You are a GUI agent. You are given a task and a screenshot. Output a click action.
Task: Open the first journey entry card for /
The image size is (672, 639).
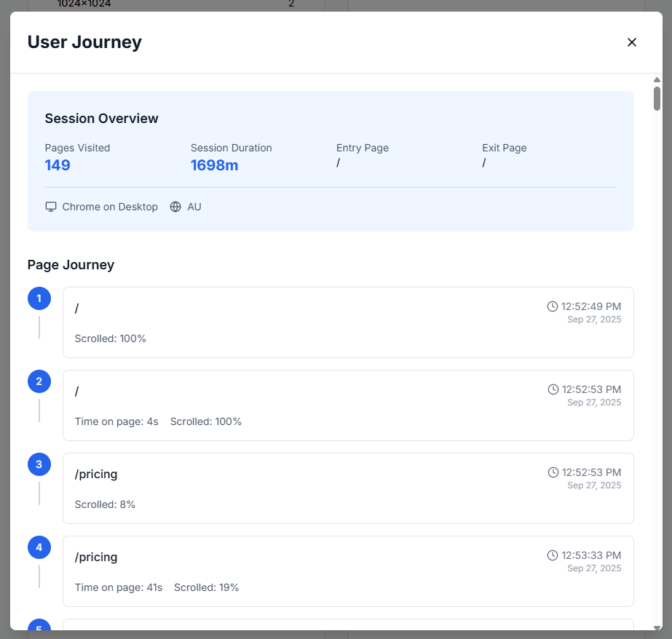click(x=347, y=322)
